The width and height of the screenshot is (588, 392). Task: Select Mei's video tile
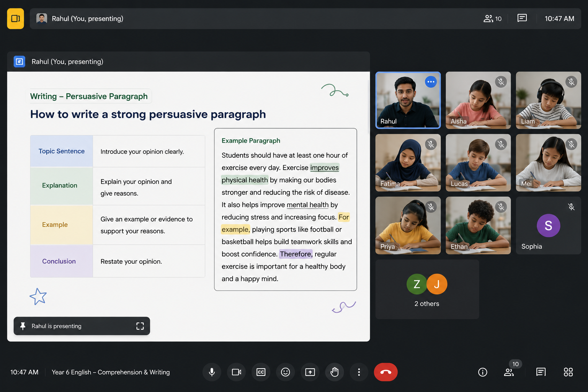coord(549,163)
